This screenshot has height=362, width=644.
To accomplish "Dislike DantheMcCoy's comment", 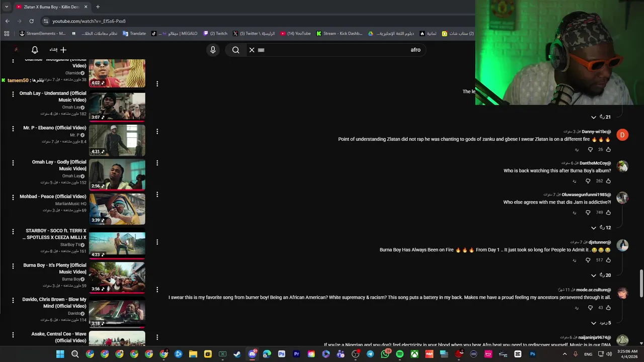I will (588, 181).
